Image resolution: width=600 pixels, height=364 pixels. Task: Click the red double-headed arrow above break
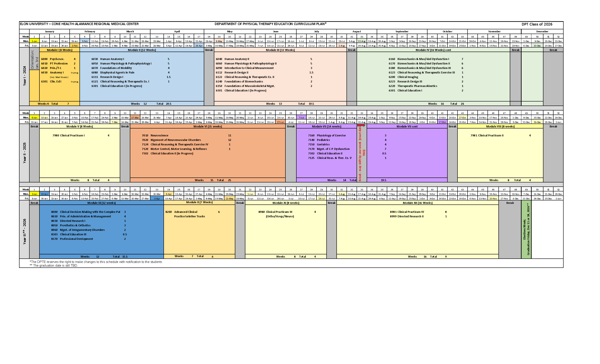(361, 125)
